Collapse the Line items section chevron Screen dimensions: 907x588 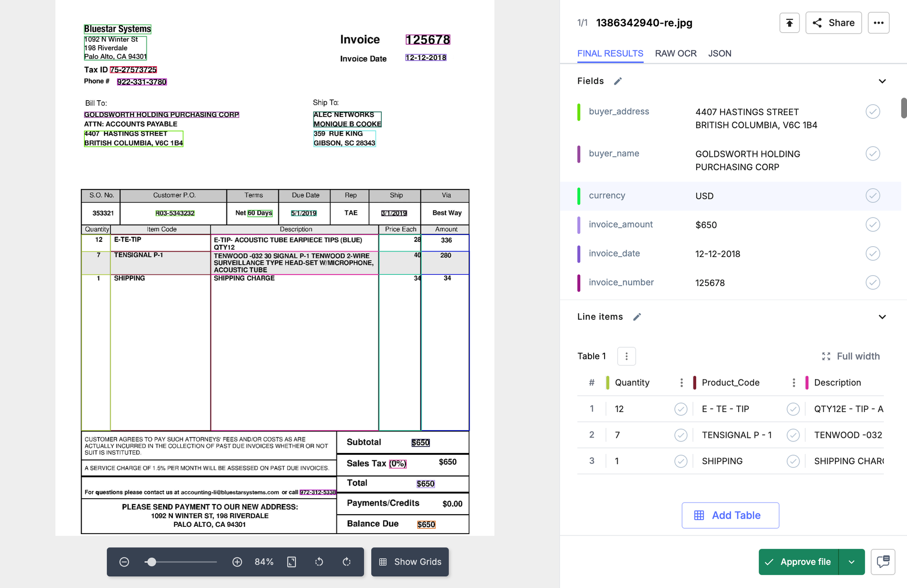(882, 317)
